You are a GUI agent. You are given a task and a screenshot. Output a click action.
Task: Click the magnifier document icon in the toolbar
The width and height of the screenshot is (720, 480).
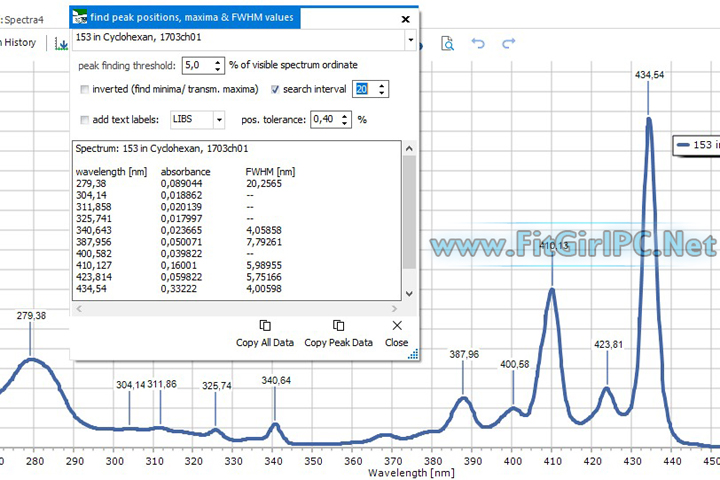[448, 43]
